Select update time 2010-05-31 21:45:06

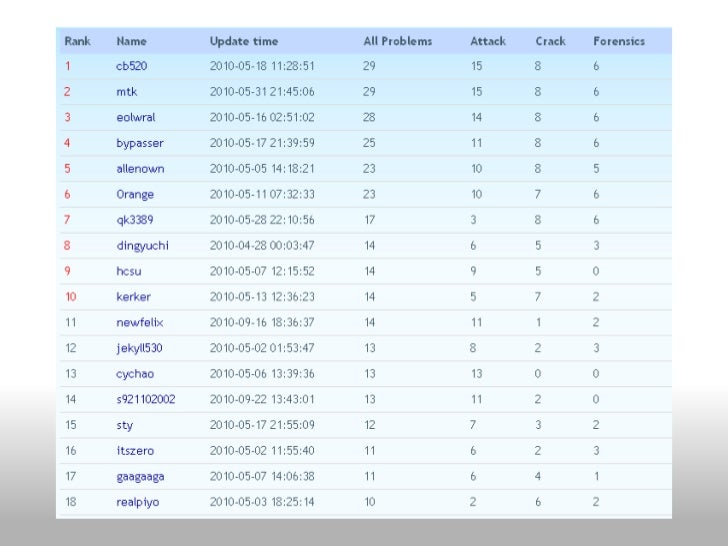[262, 91]
